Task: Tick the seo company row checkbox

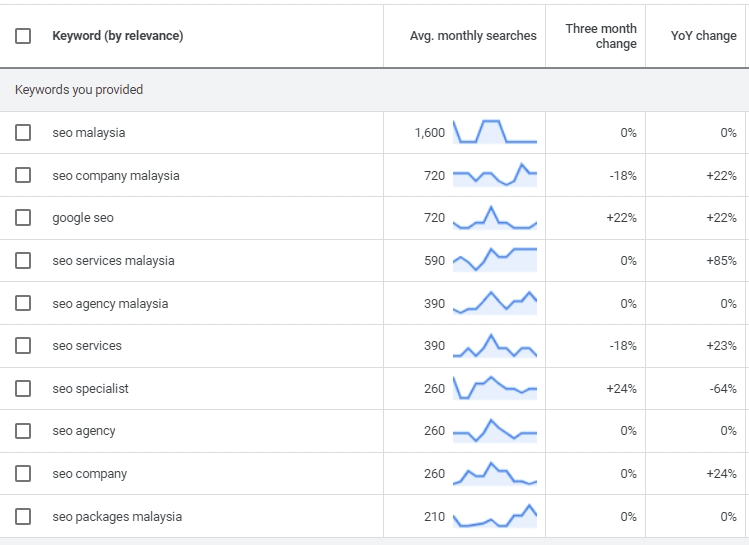Action: click(23, 474)
